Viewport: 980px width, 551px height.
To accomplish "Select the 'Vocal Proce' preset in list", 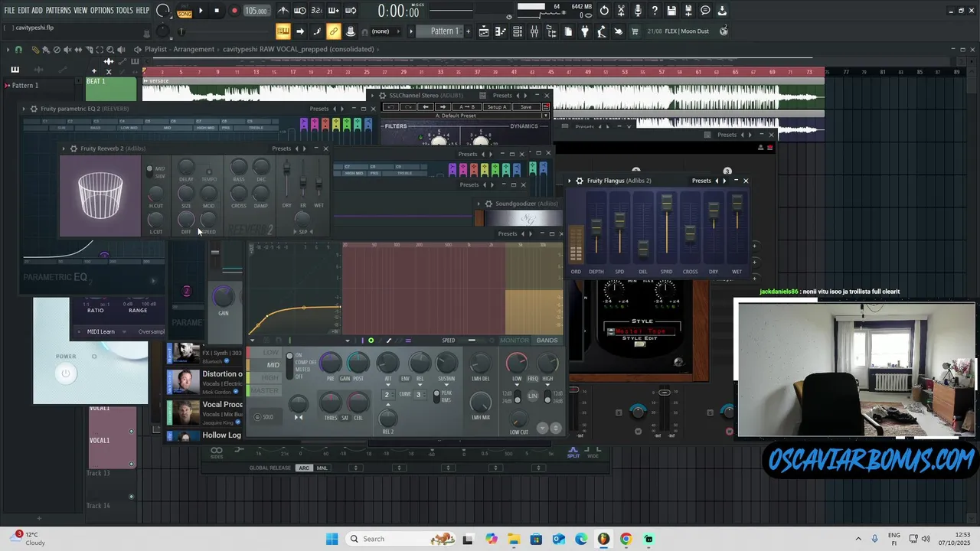I will point(206,412).
